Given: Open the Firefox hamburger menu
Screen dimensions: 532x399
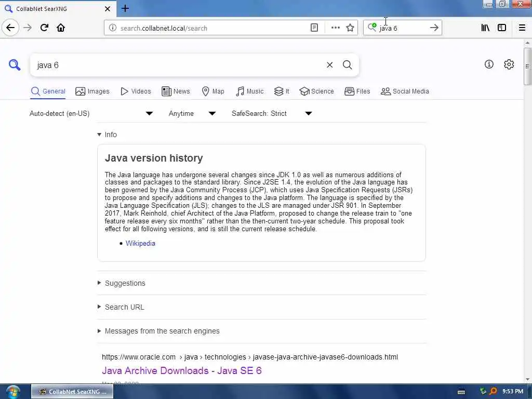Looking at the screenshot, I should point(522,28).
